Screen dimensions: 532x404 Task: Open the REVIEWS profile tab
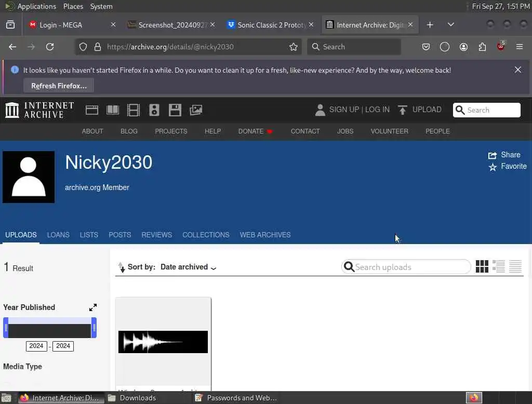[157, 235]
